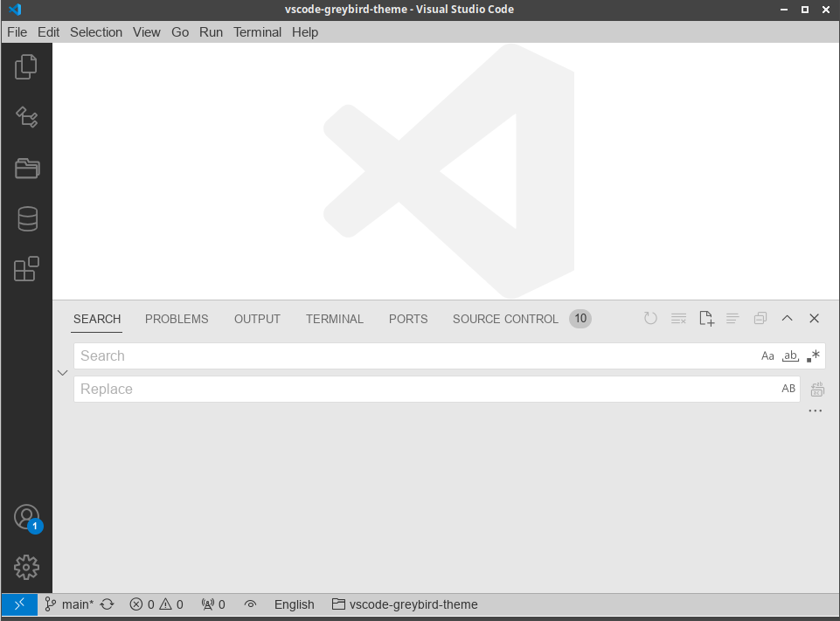840x621 pixels.
Task: Maximize panel with the upward chevron
Action: 787,318
